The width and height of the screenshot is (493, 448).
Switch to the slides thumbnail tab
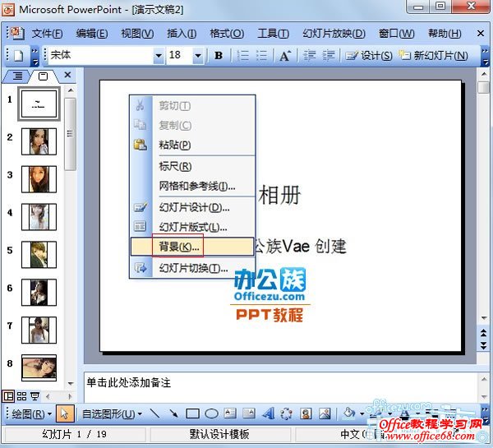point(43,76)
